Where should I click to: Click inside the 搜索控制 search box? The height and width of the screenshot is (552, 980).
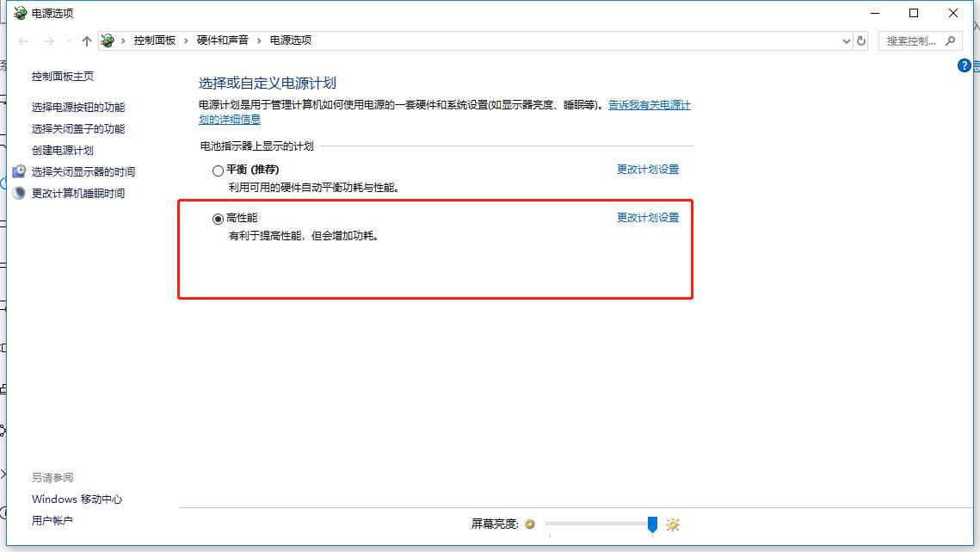910,40
